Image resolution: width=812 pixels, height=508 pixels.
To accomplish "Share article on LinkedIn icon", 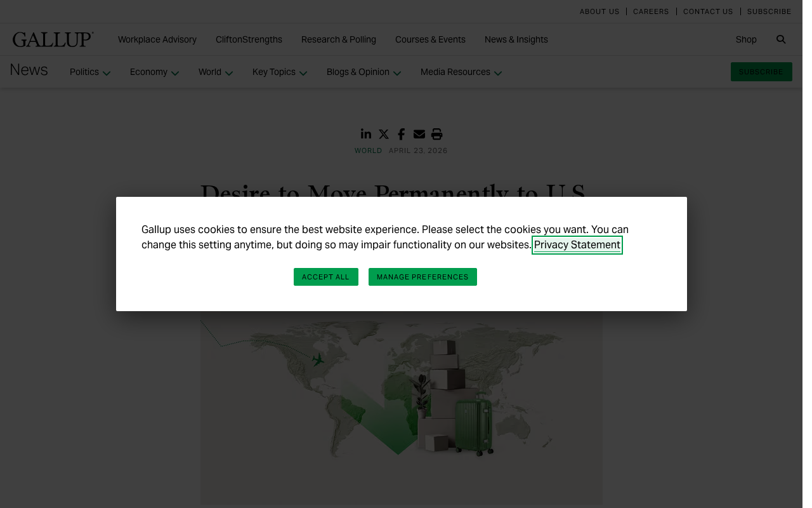I will pyautogui.click(x=366, y=133).
